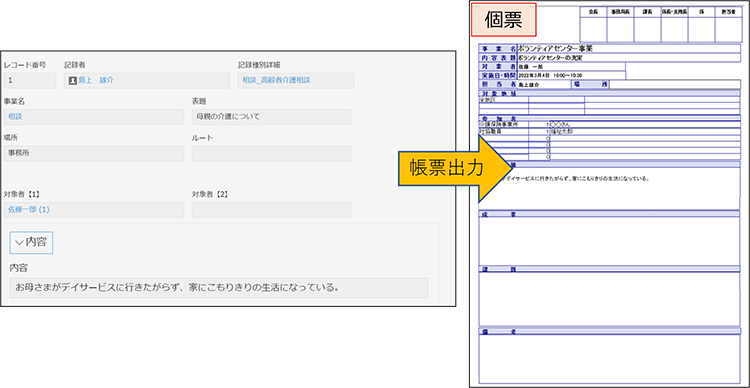
Task: Select the レコード番号 field showing 1
Action: point(30,81)
